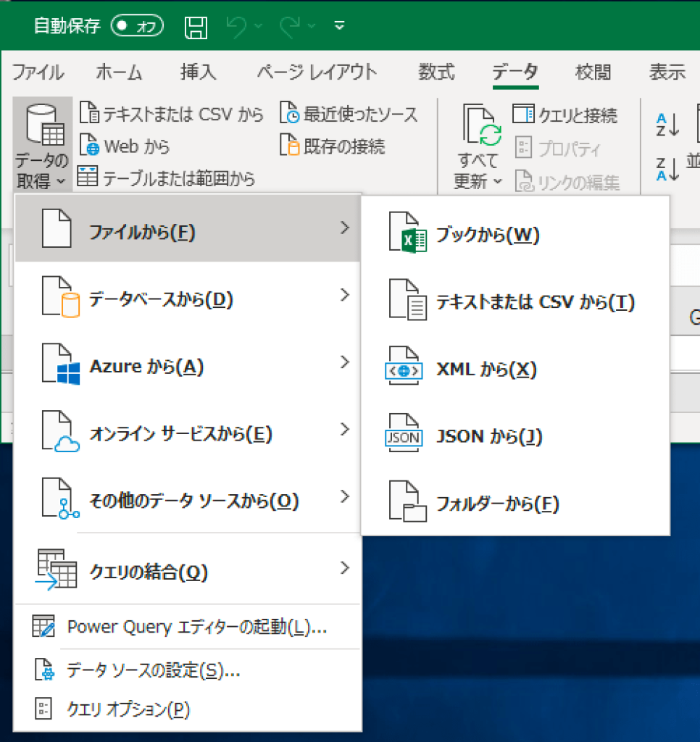Click the save floppy disk icon
This screenshot has height=742, width=700.
196,27
